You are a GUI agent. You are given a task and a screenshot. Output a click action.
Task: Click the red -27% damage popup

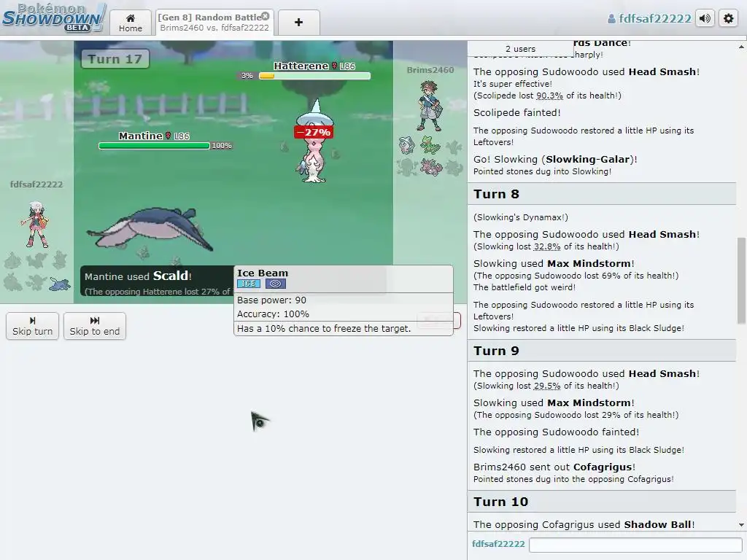click(x=313, y=132)
